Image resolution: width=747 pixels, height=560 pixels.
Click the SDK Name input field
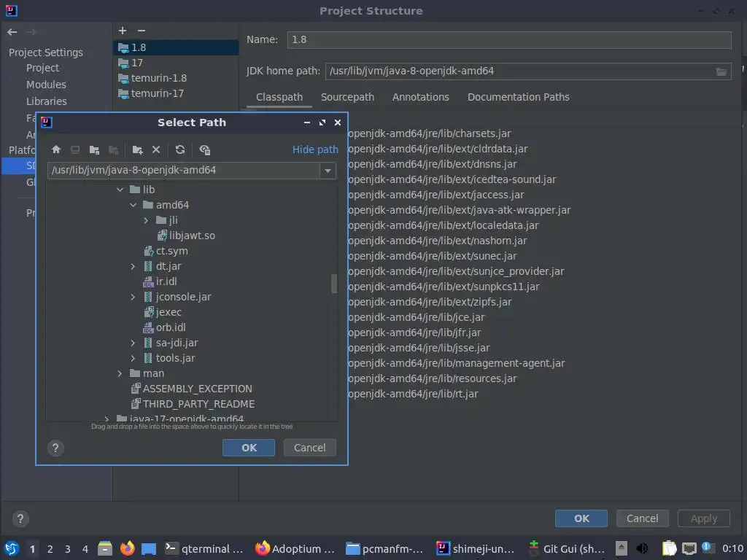tap(509, 40)
